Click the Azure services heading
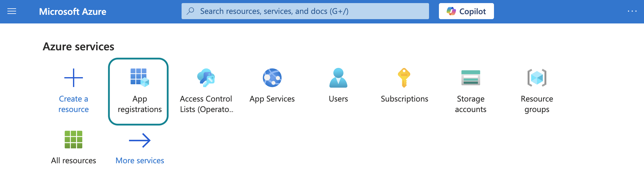 coord(79,47)
